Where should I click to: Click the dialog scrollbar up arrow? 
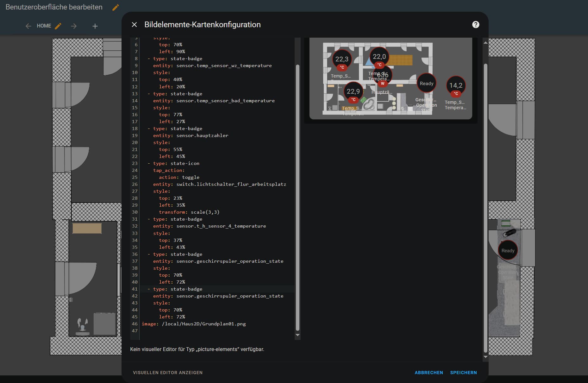point(485,42)
